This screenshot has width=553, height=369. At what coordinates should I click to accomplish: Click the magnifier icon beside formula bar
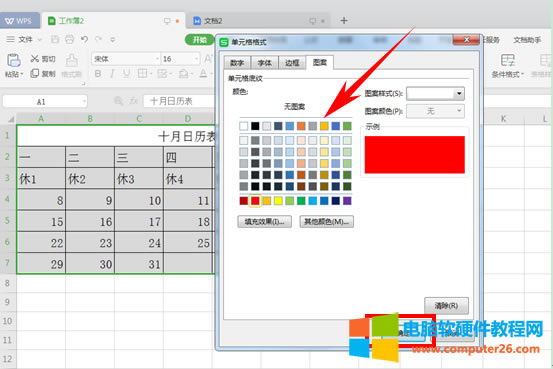pyautogui.click(x=118, y=101)
